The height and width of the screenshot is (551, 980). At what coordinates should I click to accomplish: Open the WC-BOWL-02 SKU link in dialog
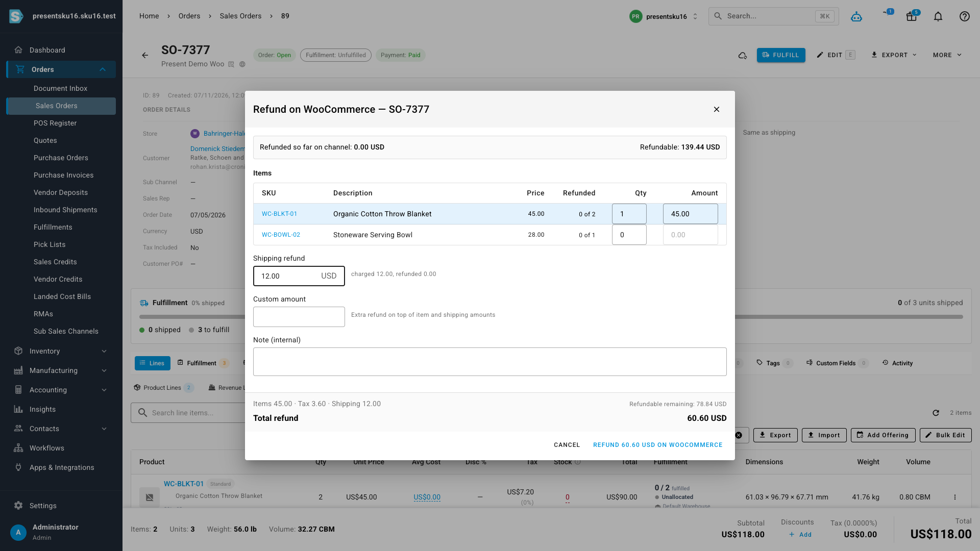click(281, 235)
